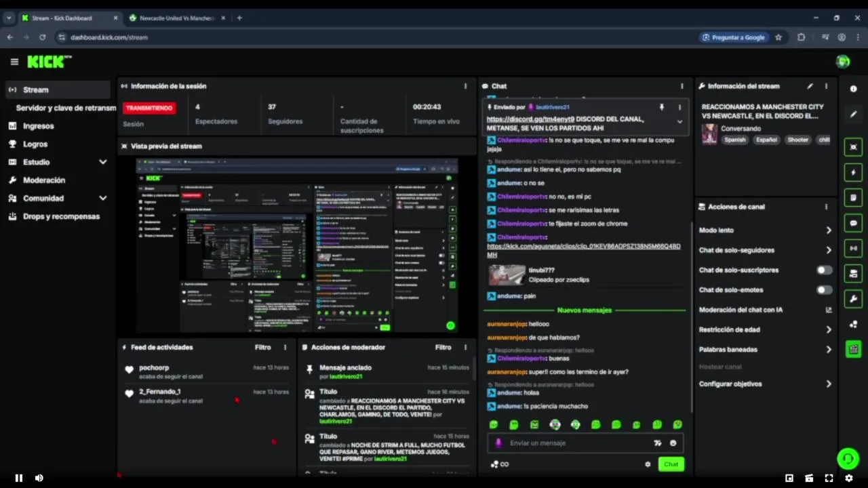This screenshot has width=868, height=488.
Task: Edit stream info with the pencil icon in Información del stream
Action: click(810, 86)
